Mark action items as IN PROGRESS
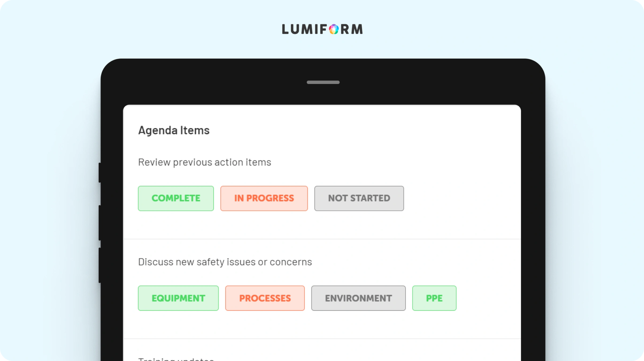644x361 pixels. [x=264, y=198]
